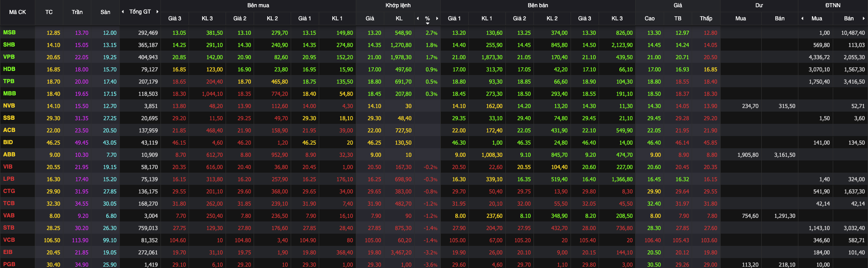Click SHB matched volume 1,270,80
Screen dimensions: 868x268
click(x=401, y=45)
